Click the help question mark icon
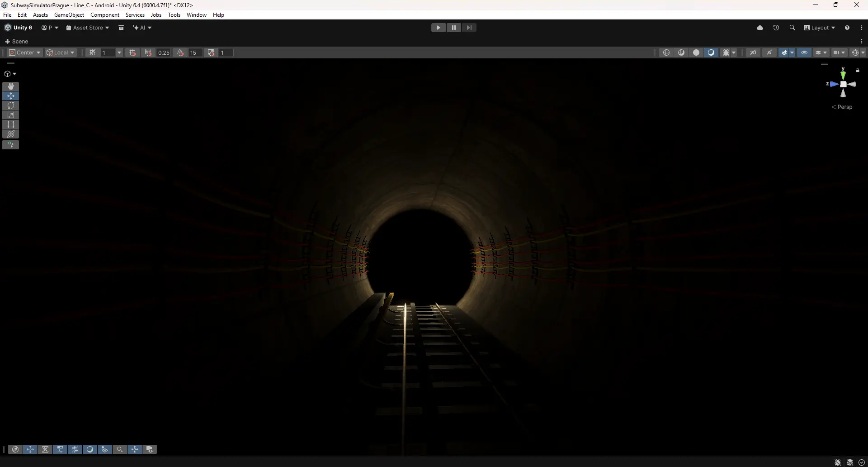The width and height of the screenshot is (868, 467). (x=847, y=28)
